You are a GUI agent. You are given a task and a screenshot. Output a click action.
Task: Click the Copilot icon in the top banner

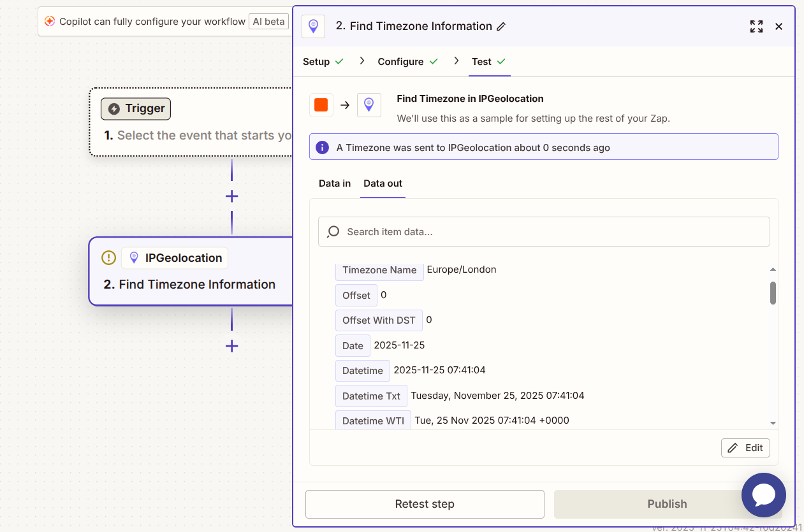[x=50, y=22]
